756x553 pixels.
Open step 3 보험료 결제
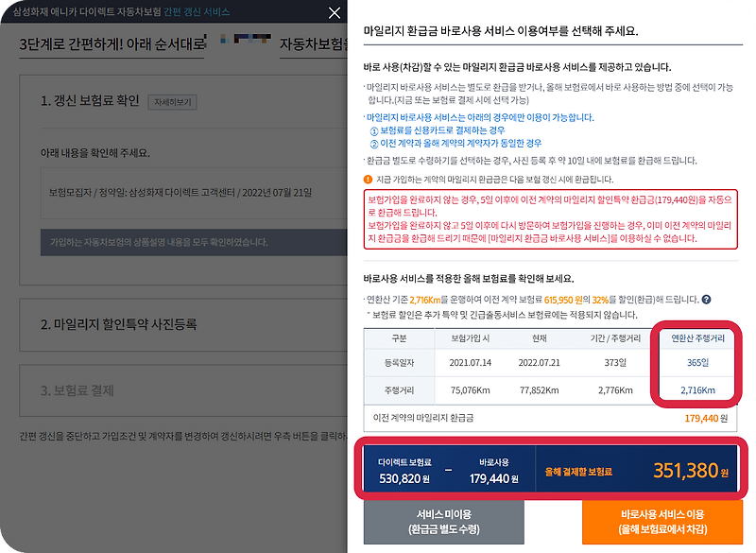pos(77,390)
